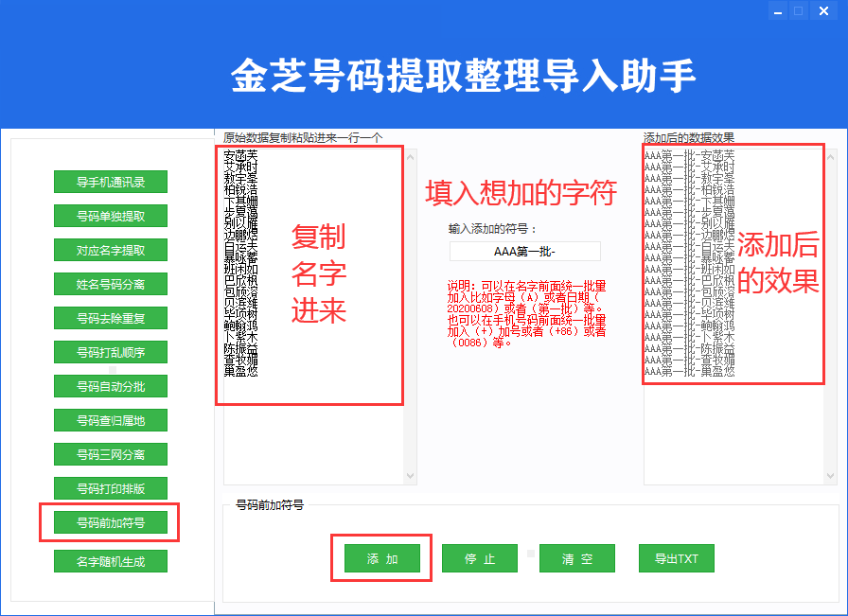Open the 号码打印排版 layout tool

point(111,488)
